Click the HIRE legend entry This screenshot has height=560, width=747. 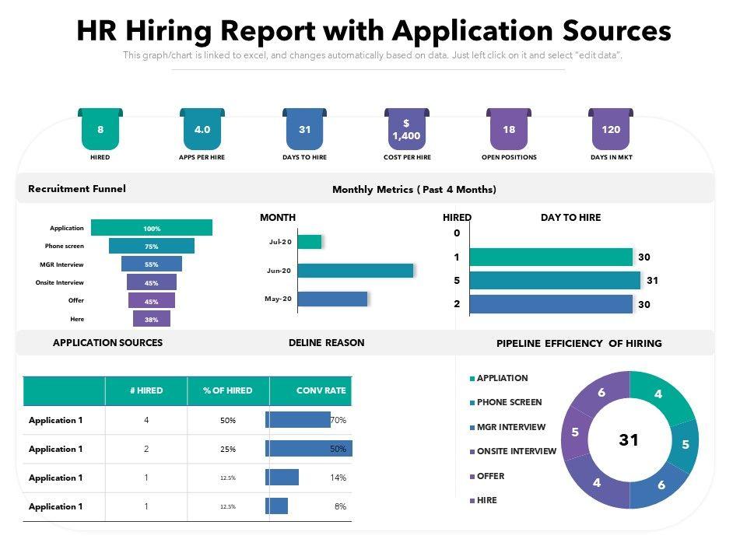(x=483, y=500)
